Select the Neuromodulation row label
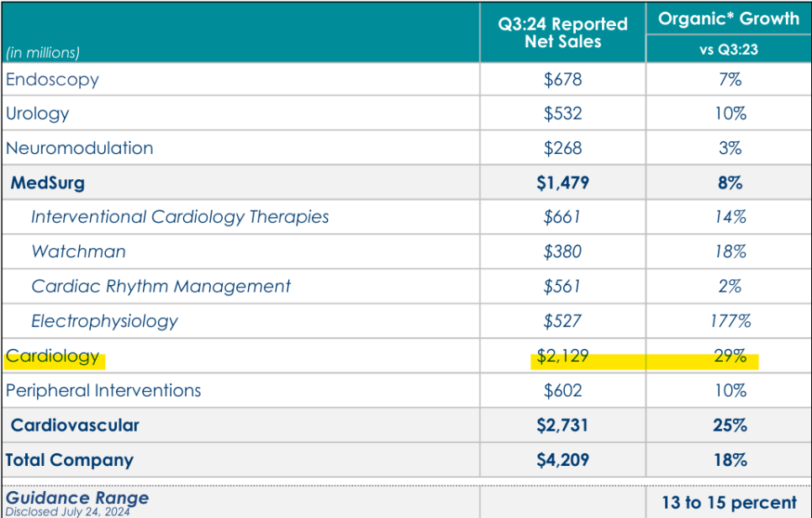 79,148
